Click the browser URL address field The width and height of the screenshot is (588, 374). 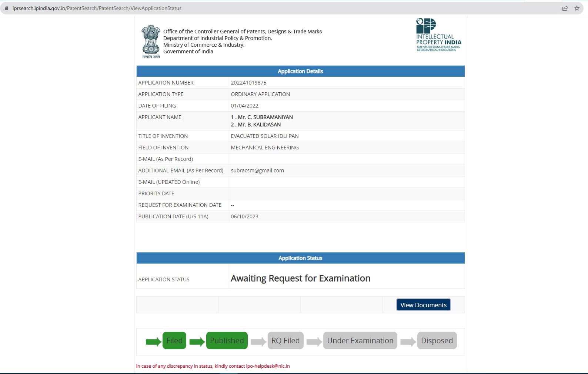(x=281, y=8)
